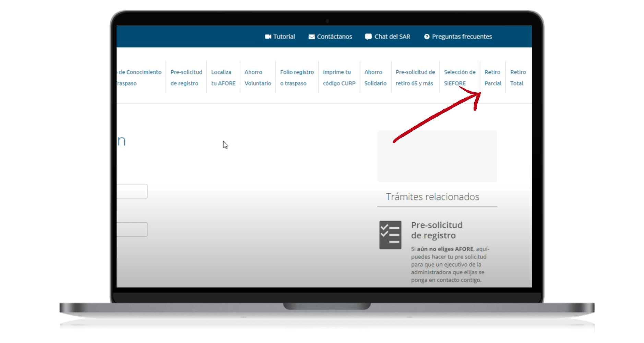Select the Ahorro Voluntario tab
644x343 pixels.
[x=258, y=78]
